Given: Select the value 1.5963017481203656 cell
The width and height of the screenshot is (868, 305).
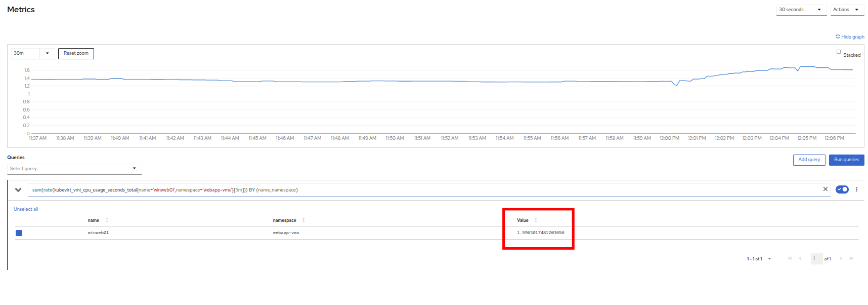Looking at the screenshot, I should (x=540, y=233).
